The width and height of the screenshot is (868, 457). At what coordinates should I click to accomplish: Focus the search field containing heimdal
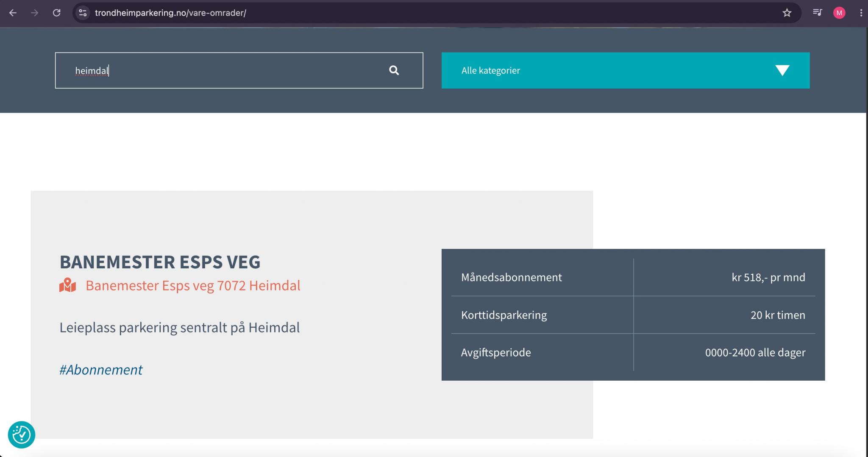point(239,70)
